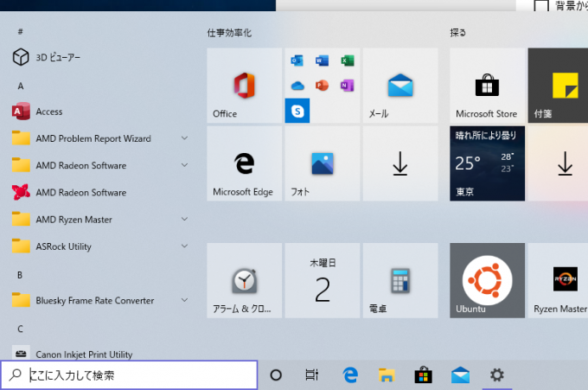The width and height of the screenshot is (588, 390).
Task: Open the Ryzen Master tile
Action: (x=558, y=280)
